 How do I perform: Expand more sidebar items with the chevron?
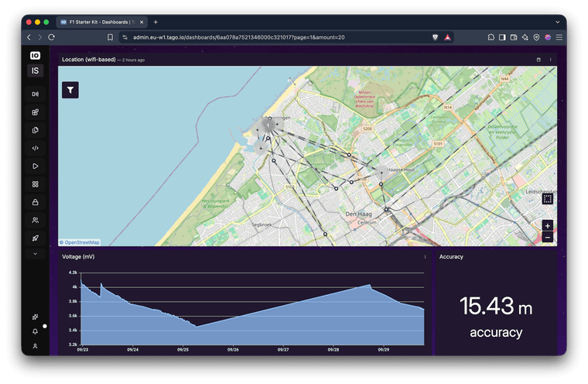(x=36, y=254)
